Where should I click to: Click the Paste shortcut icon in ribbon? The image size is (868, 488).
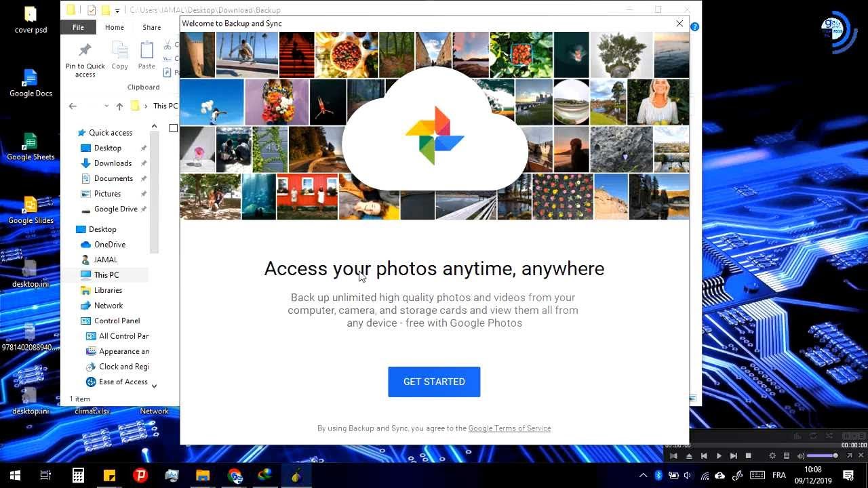click(x=167, y=72)
